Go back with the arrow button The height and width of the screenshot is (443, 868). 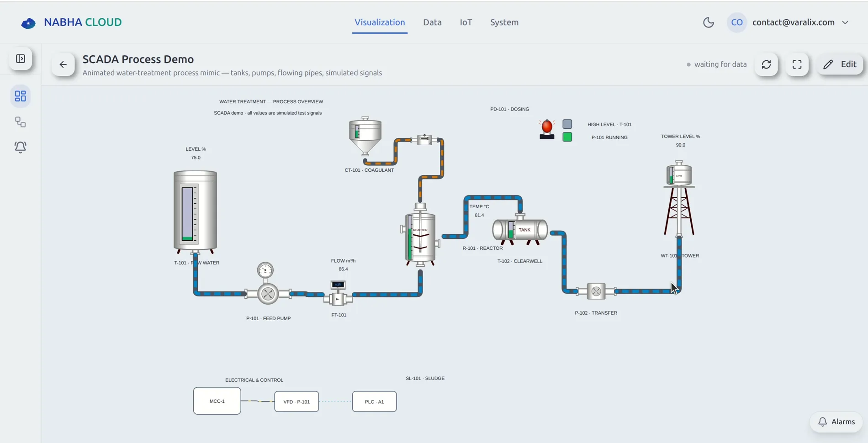pyautogui.click(x=63, y=64)
